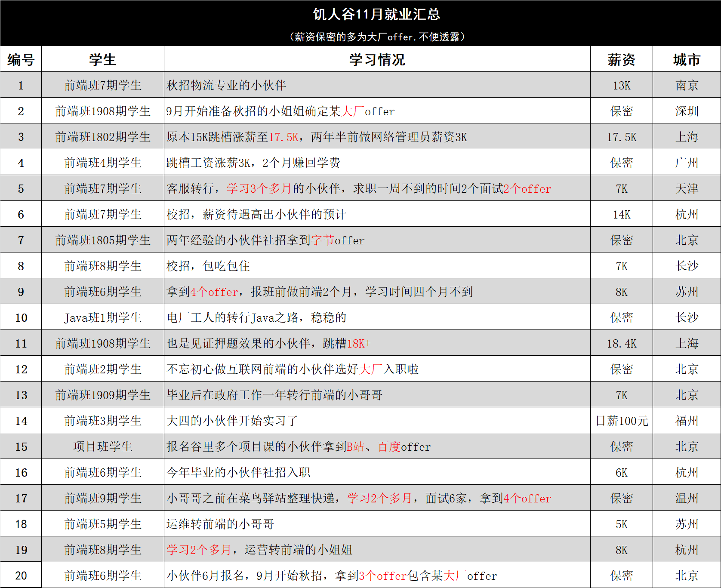The width and height of the screenshot is (721, 588).
Task: Select the 编号 column header
Action: coord(21,59)
